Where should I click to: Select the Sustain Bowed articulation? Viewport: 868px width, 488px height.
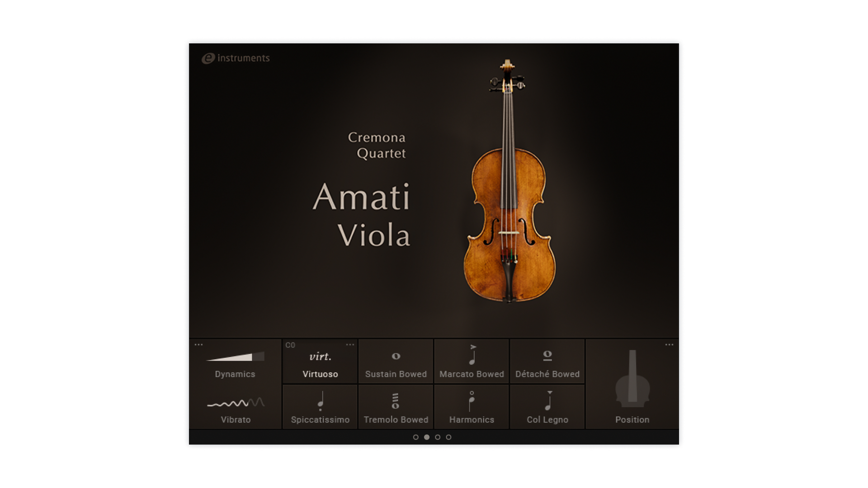(396, 361)
